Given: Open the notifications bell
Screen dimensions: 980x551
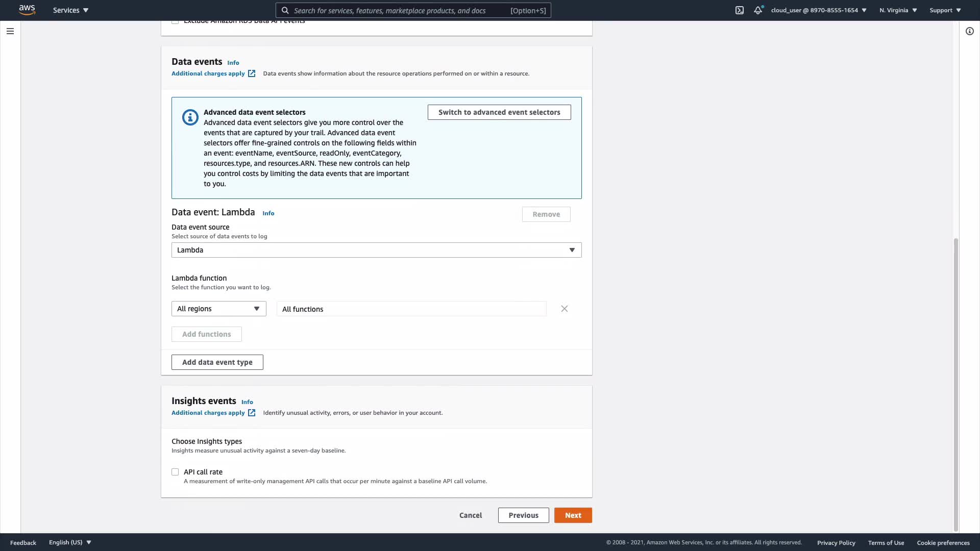Looking at the screenshot, I should pyautogui.click(x=758, y=10).
